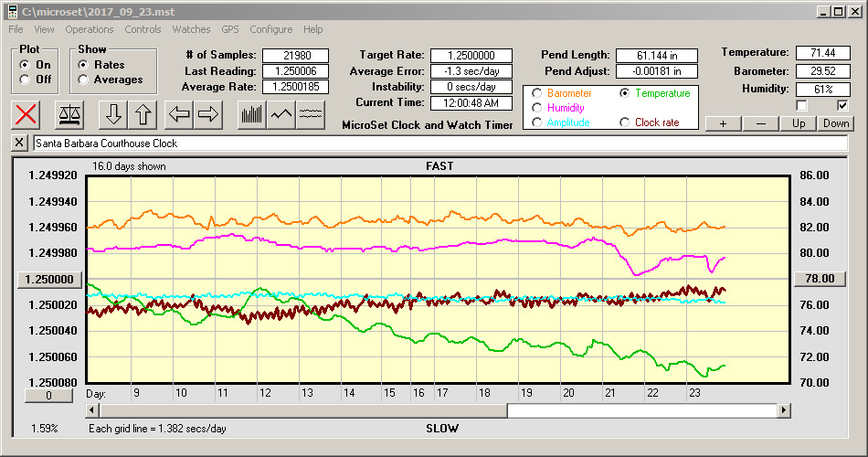Image resolution: width=868 pixels, height=457 pixels.
Task: Click the # of Samples field
Action: pos(296,56)
